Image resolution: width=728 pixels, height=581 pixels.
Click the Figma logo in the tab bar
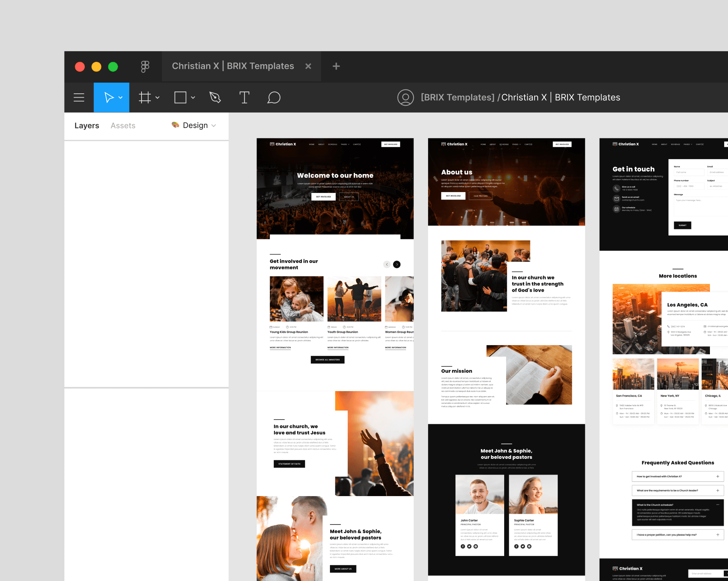144,66
